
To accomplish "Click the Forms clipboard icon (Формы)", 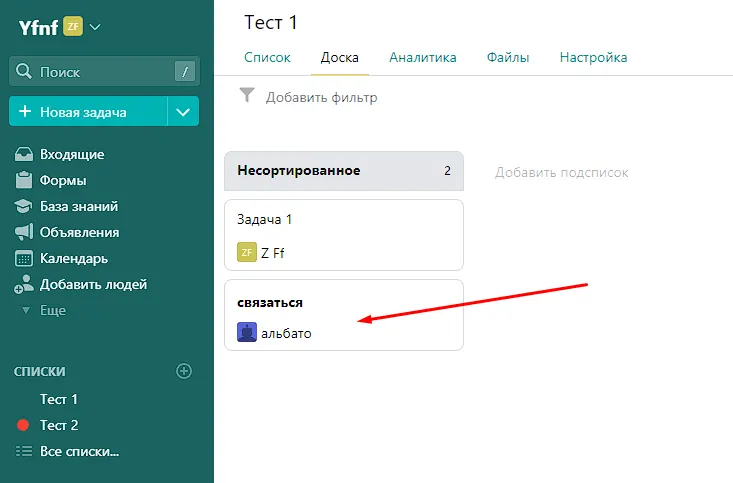I will tap(24, 181).
